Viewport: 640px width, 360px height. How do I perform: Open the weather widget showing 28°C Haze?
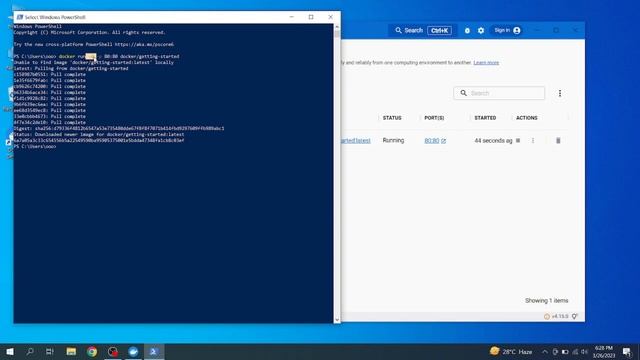pyautogui.click(x=511, y=351)
